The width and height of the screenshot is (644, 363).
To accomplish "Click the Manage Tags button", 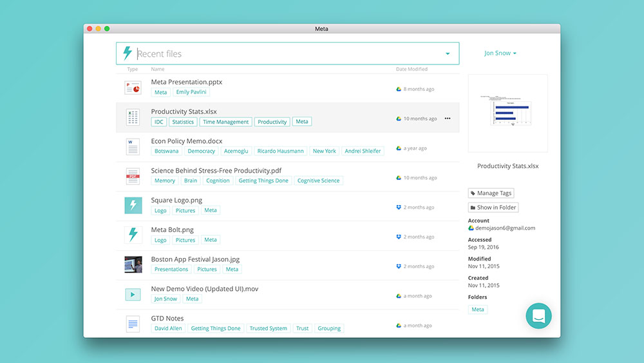I will click(491, 193).
